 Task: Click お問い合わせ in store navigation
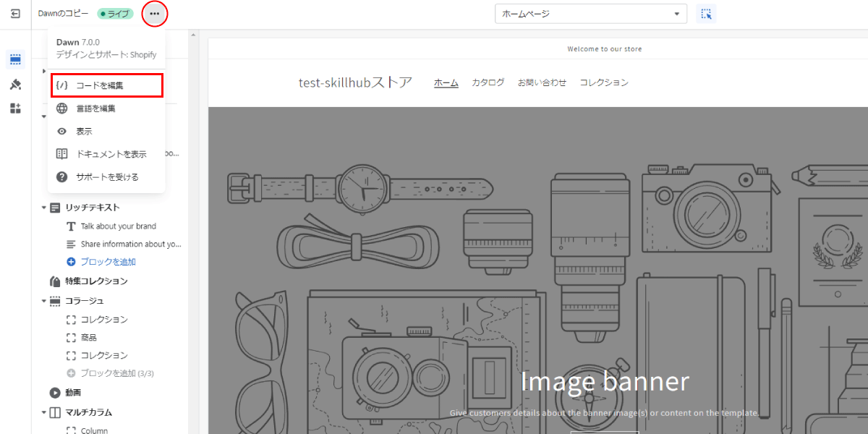pos(542,82)
